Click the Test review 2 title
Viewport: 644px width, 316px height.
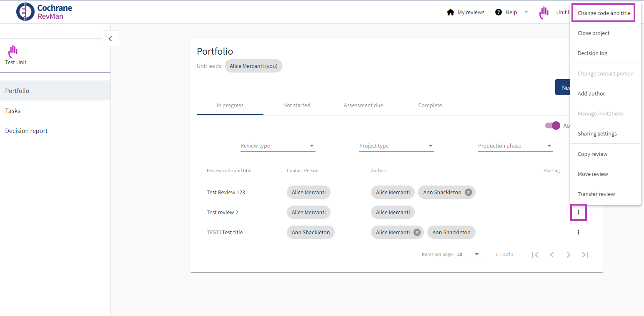point(222,212)
